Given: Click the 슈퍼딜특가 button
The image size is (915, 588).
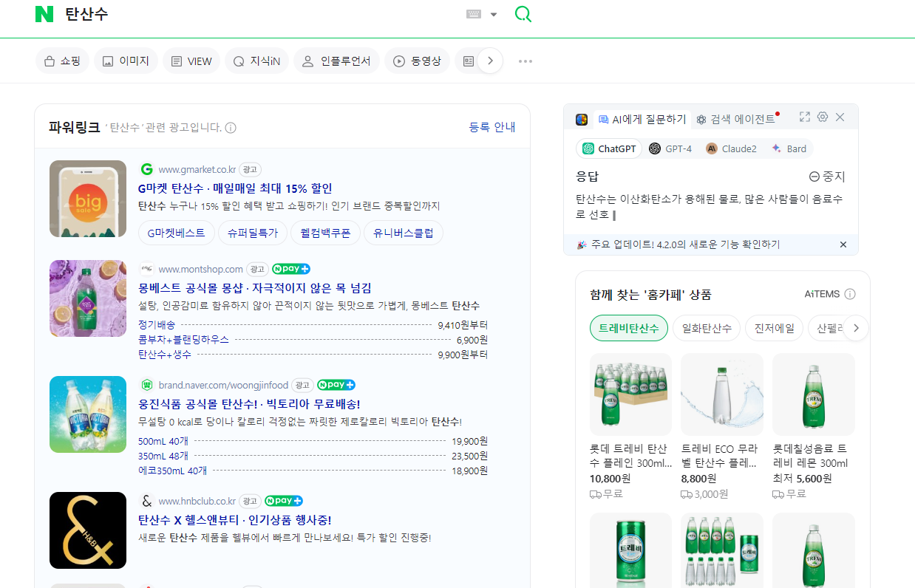Looking at the screenshot, I should (x=253, y=233).
